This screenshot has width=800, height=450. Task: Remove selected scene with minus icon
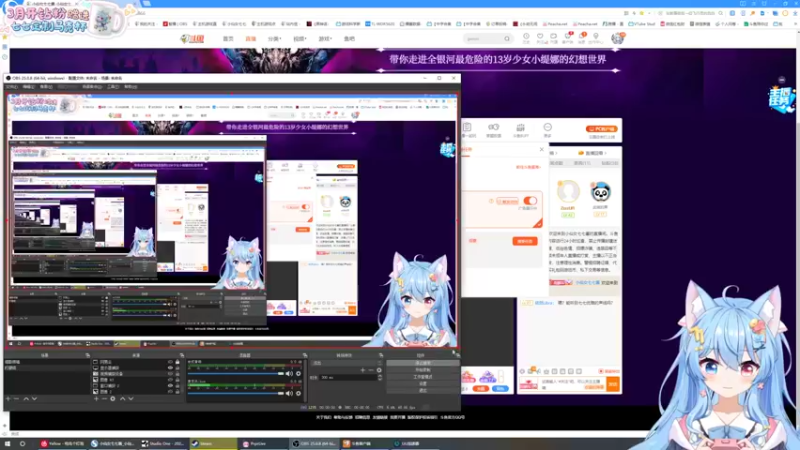coord(16,398)
